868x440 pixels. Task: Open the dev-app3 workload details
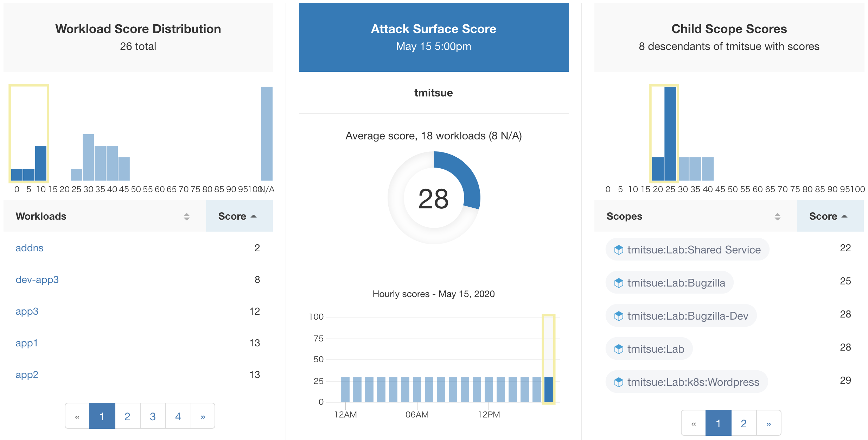[x=38, y=279]
